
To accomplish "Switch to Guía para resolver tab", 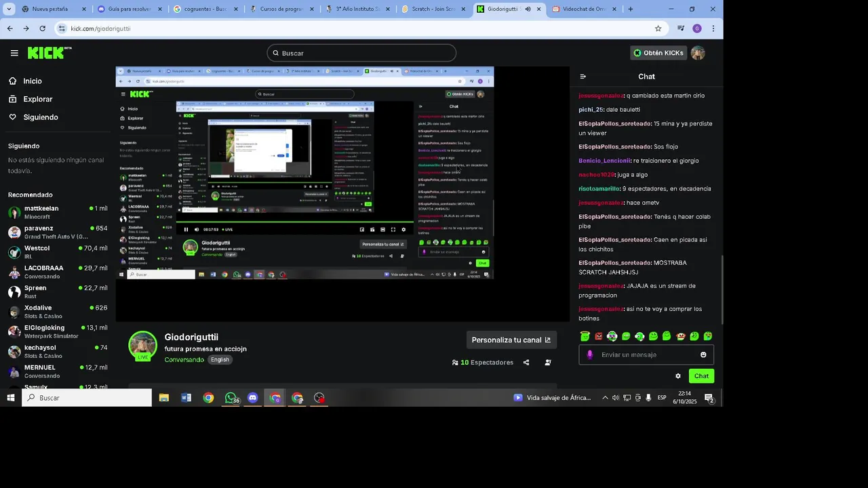I will coord(130,9).
